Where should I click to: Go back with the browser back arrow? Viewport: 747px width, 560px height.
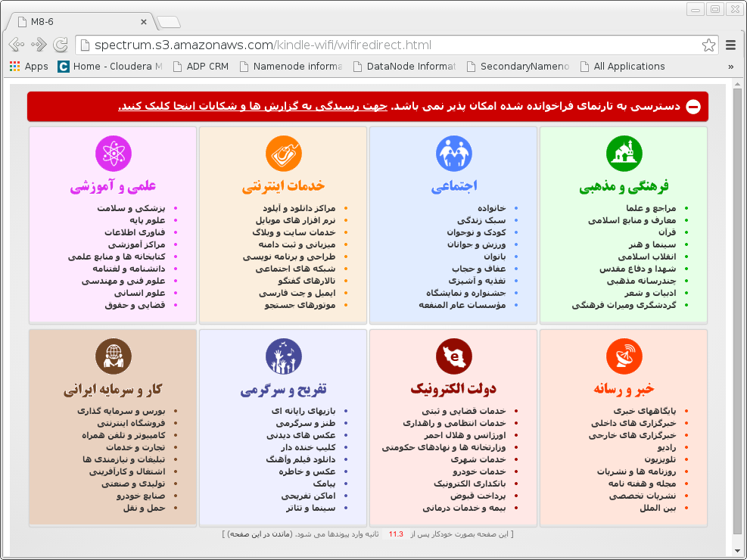pyautogui.click(x=17, y=45)
